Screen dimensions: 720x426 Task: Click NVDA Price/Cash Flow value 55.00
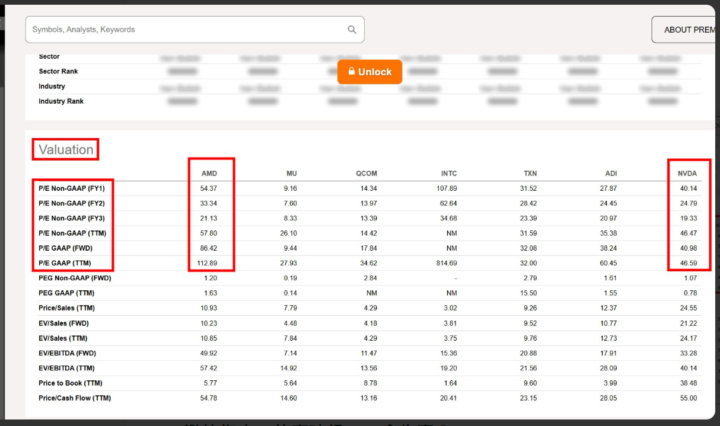pos(688,398)
